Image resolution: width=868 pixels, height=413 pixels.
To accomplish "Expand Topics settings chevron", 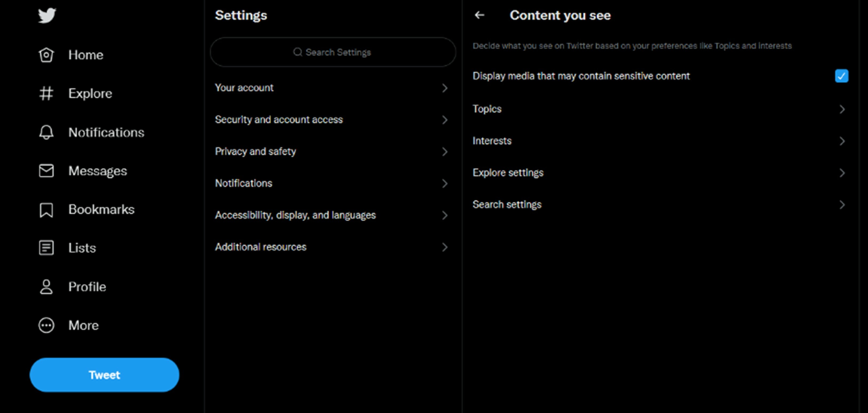I will pos(842,109).
